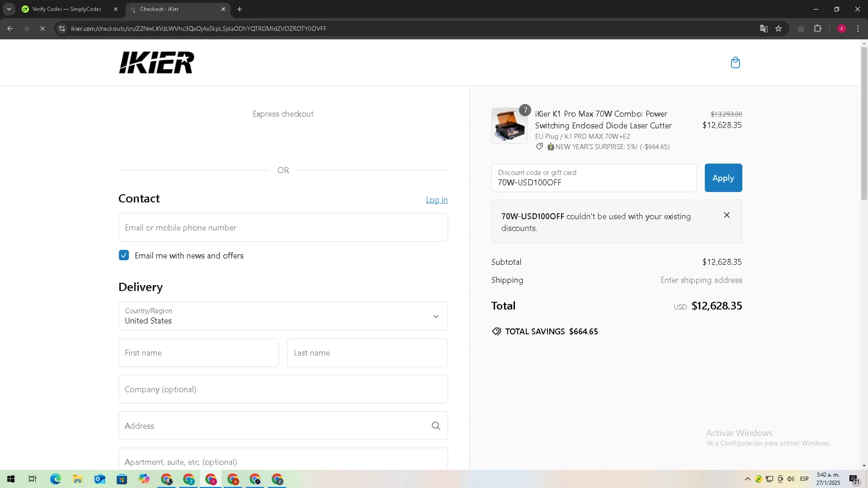This screenshot has width=868, height=488.
Task: Click the New Year's Surprise discount tag icon
Action: (539, 147)
